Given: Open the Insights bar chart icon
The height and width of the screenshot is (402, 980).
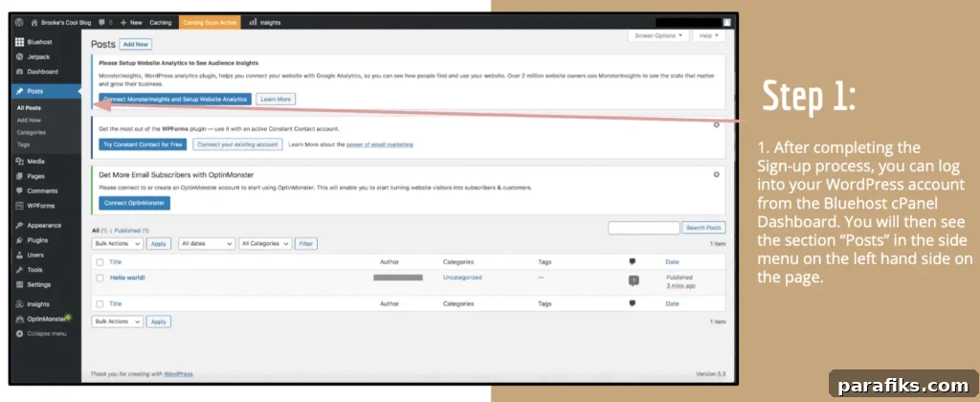Looking at the screenshot, I should 253,23.
